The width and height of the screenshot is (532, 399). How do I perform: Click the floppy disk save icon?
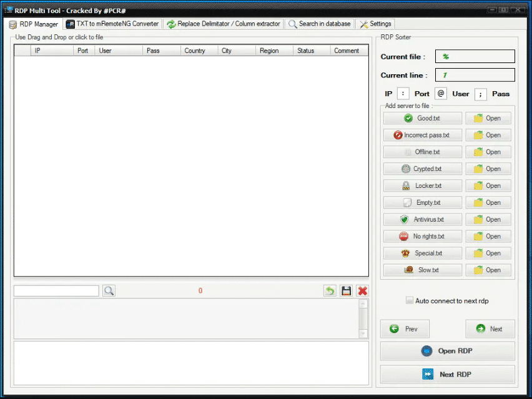pos(346,291)
